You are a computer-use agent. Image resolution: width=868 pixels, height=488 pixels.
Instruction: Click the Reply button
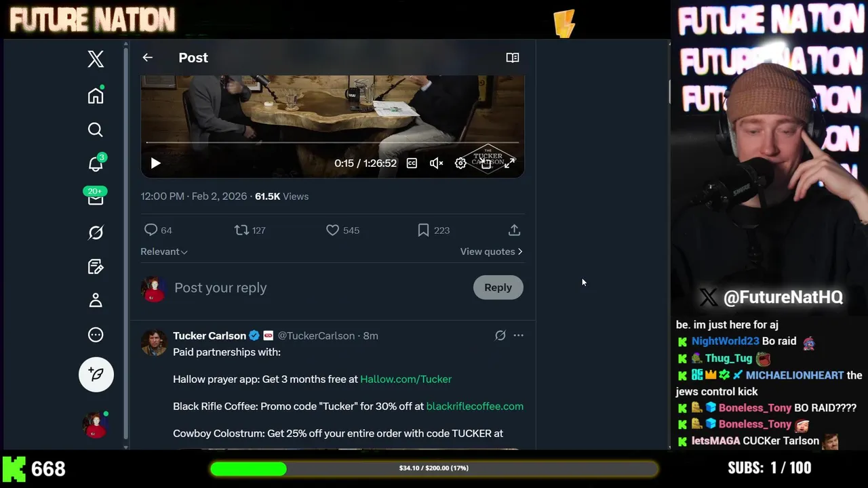(498, 287)
